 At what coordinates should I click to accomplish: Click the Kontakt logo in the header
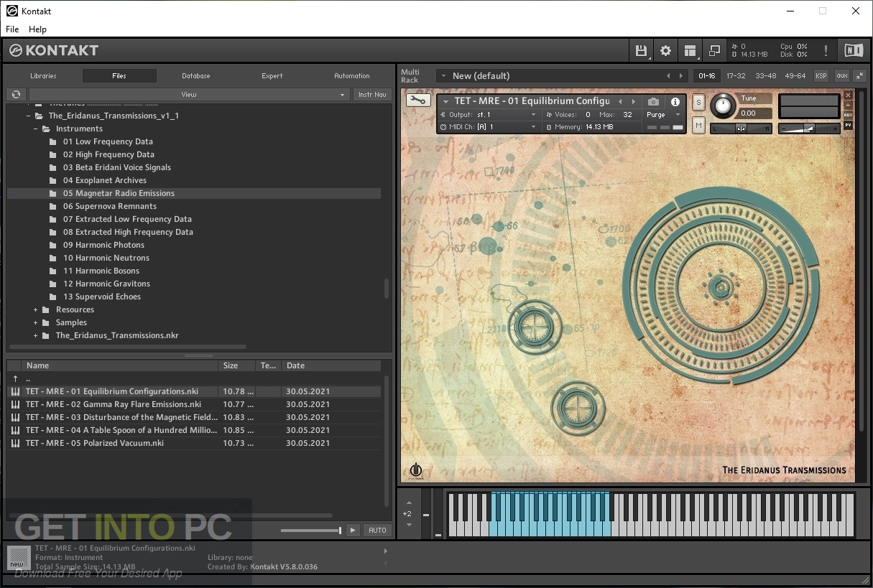[54, 50]
